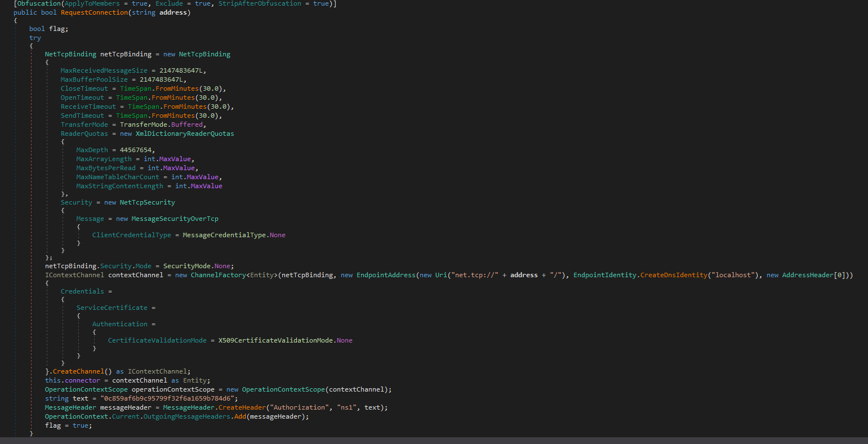The height and width of the screenshot is (444, 868).
Task: Click the MaxBufferPoolSize property
Action: [x=94, y=79]
